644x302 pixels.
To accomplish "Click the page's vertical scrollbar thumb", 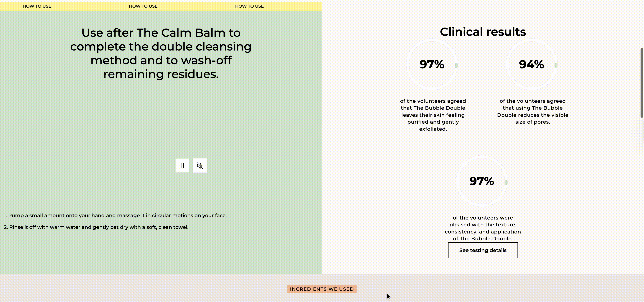I will pos(642,83).
